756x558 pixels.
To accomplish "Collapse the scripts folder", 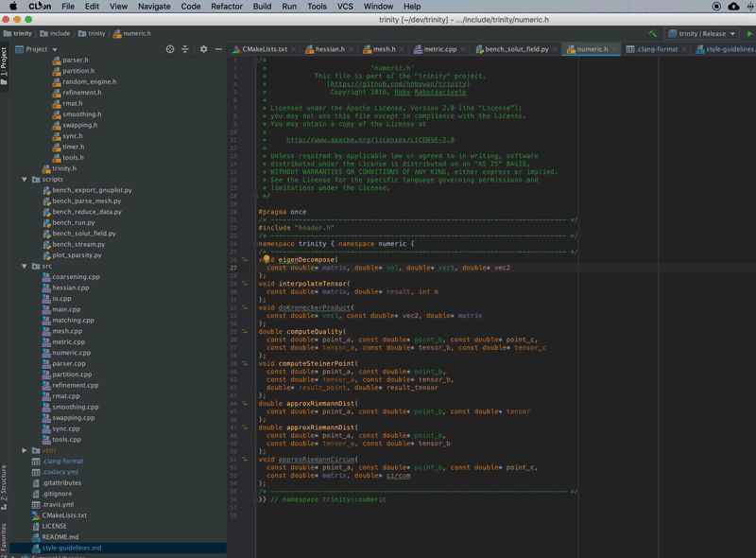I will 26,179.
